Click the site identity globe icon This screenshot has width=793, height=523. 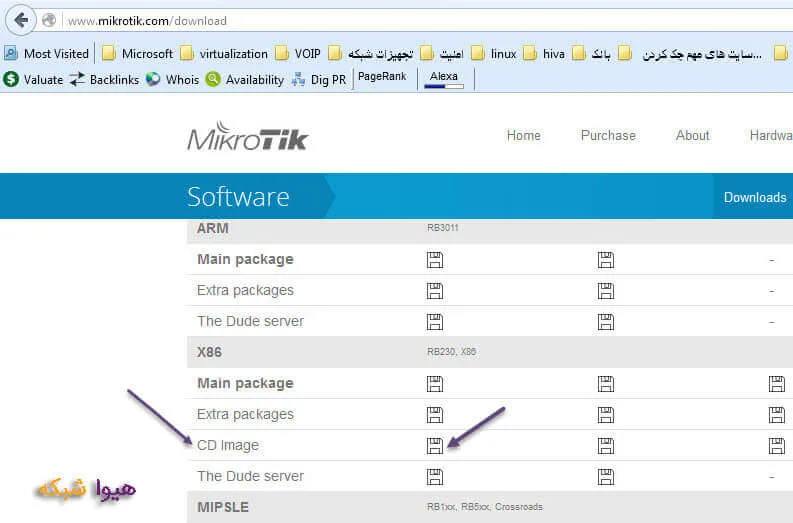[49, 20]
